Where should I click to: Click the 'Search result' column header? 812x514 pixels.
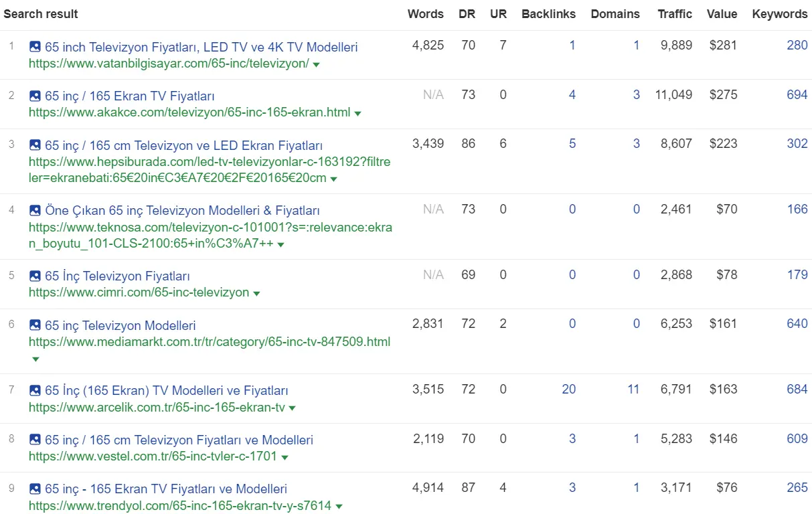[x=41, y=14]
